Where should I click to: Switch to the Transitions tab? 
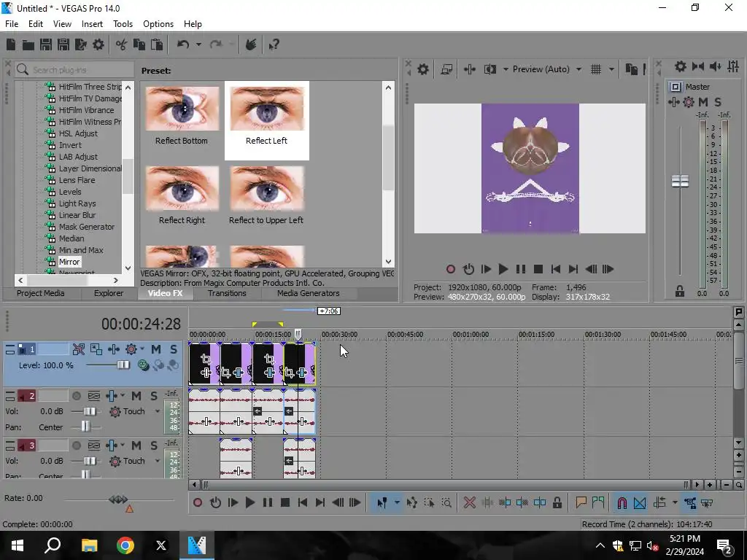pos(227,293)
